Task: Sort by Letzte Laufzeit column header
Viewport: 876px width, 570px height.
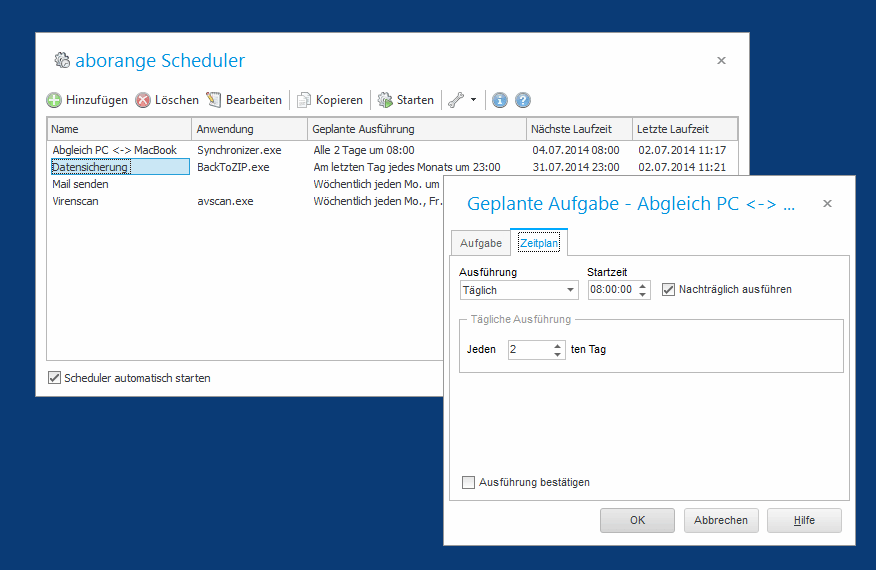Action: pyautogui.click(x=685, y=129)
